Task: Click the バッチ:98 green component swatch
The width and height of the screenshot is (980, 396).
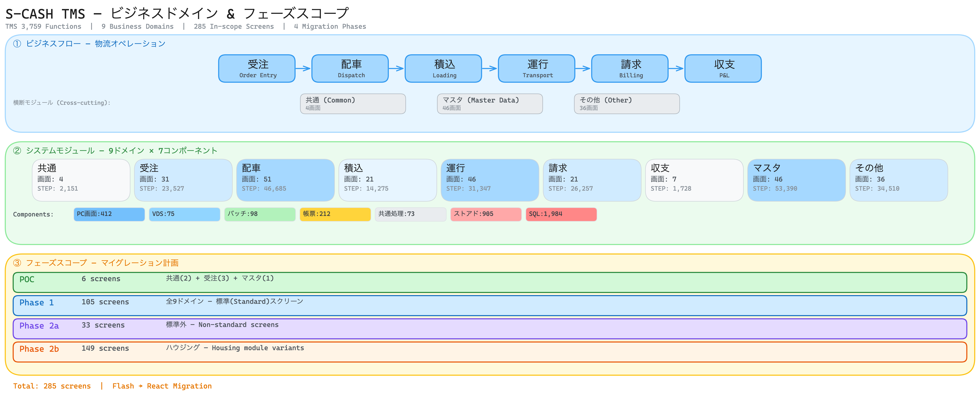Action: [x=260, y=214]
